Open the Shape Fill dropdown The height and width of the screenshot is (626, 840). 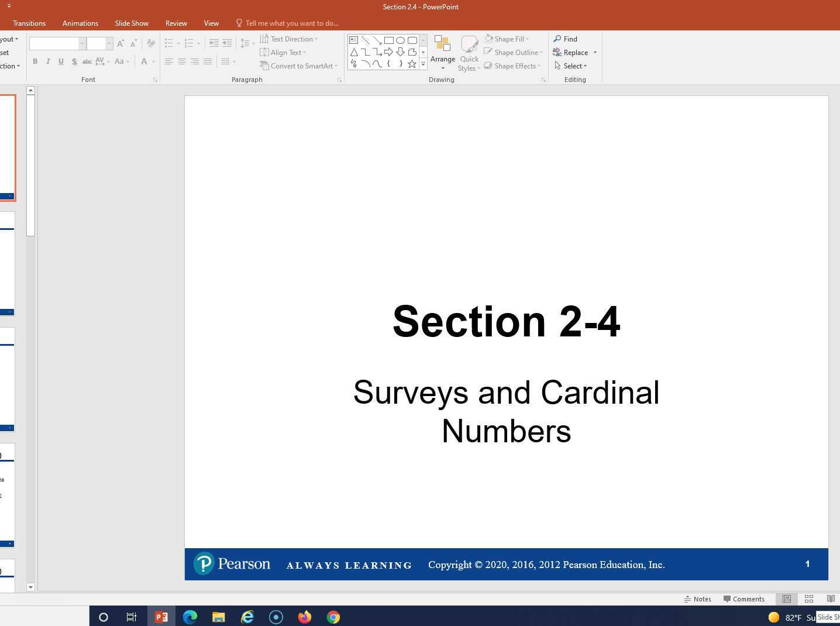(509, 39)
